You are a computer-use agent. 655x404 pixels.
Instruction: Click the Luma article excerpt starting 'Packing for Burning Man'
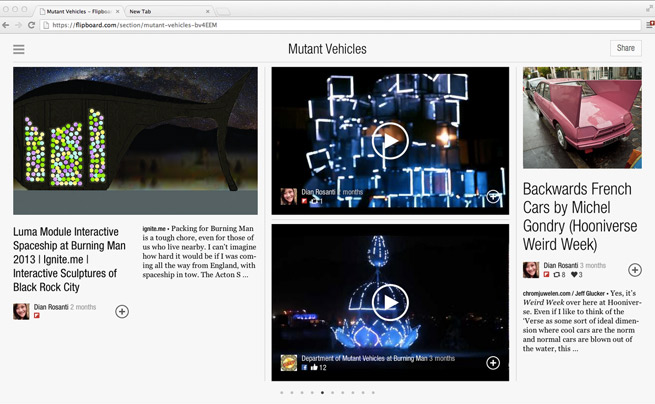tap(199, 252)
